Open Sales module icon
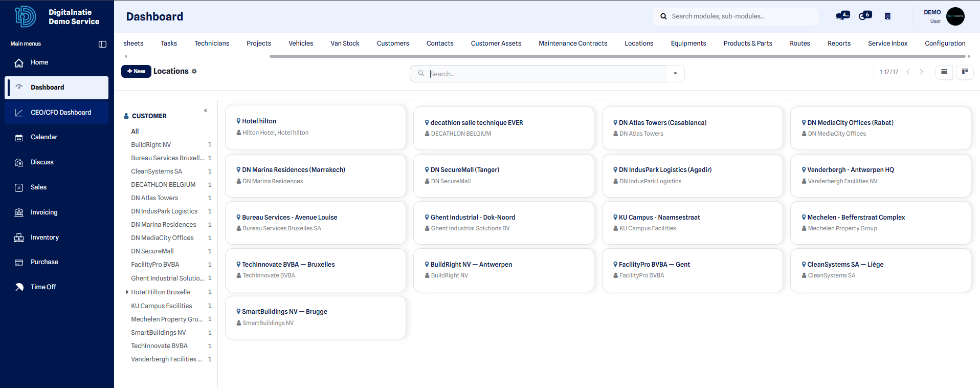 point(19,187)
